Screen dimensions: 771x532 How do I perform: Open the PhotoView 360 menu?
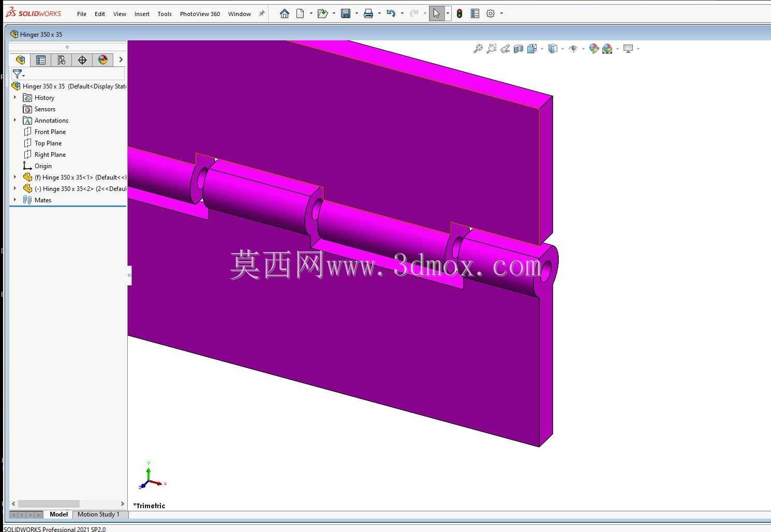point(200,14)
